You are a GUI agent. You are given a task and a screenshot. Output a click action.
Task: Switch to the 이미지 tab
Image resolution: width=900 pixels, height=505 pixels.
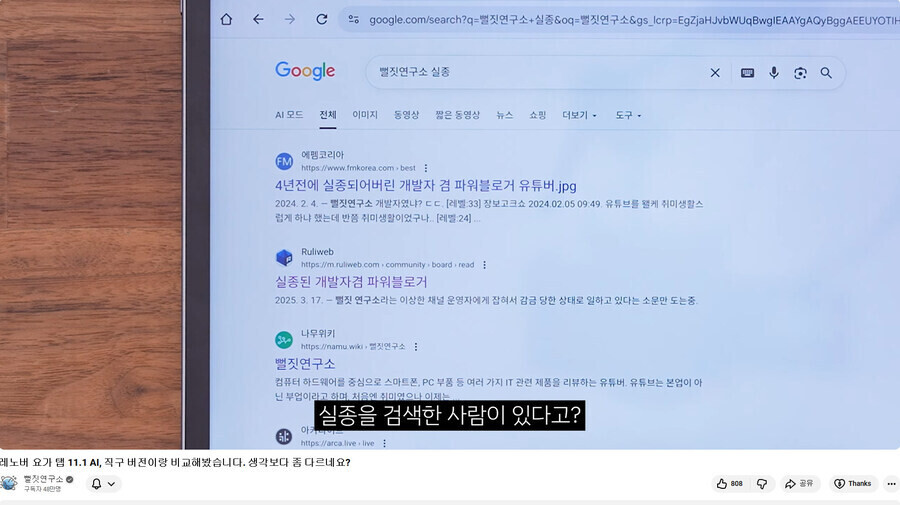[364, 115]
